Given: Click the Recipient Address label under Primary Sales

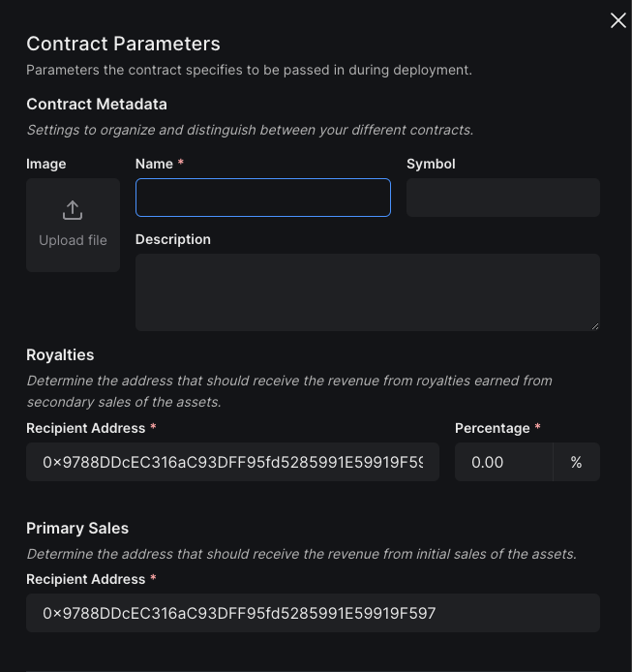Looking at the screenshot, I should pos(85,579).
